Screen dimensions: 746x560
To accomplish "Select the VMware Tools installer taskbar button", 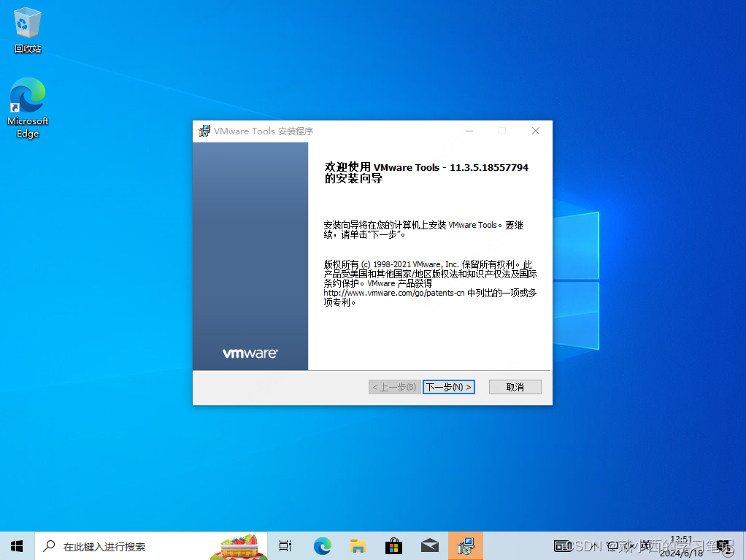I will [x=465, y=546].
